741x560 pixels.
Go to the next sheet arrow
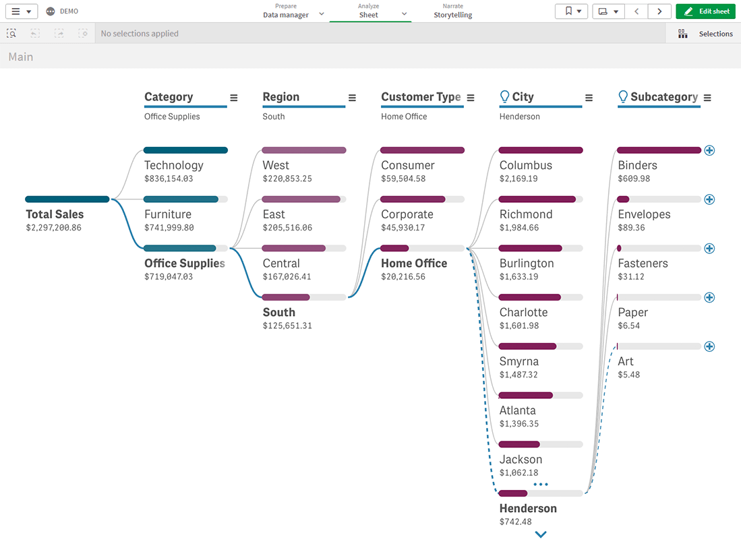point(659,11)
